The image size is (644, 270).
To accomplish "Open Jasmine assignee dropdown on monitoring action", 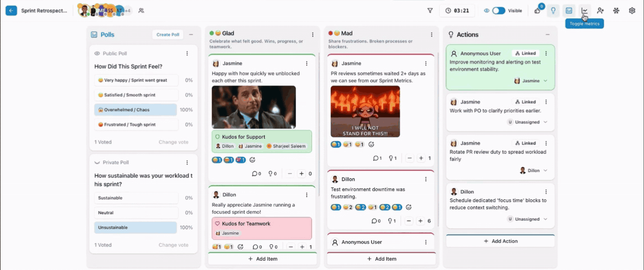I will coord(531,81).
